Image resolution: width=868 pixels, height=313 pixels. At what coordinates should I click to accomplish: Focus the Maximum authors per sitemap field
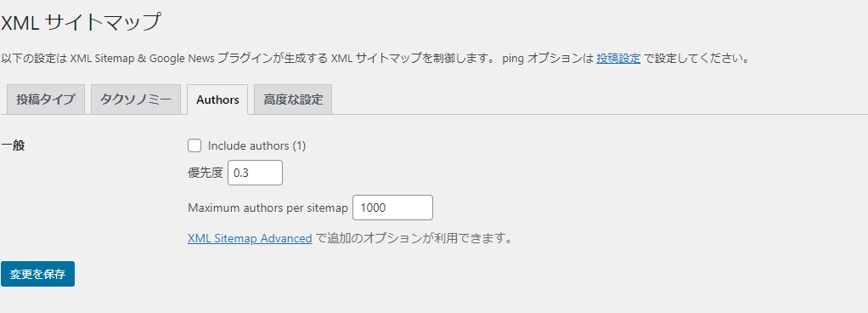[392, 208]
